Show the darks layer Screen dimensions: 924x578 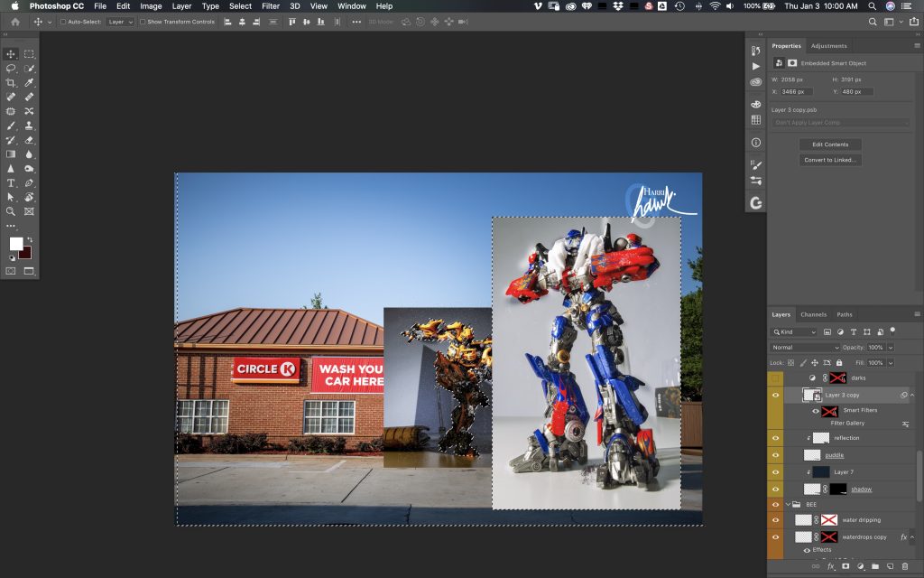775,378
